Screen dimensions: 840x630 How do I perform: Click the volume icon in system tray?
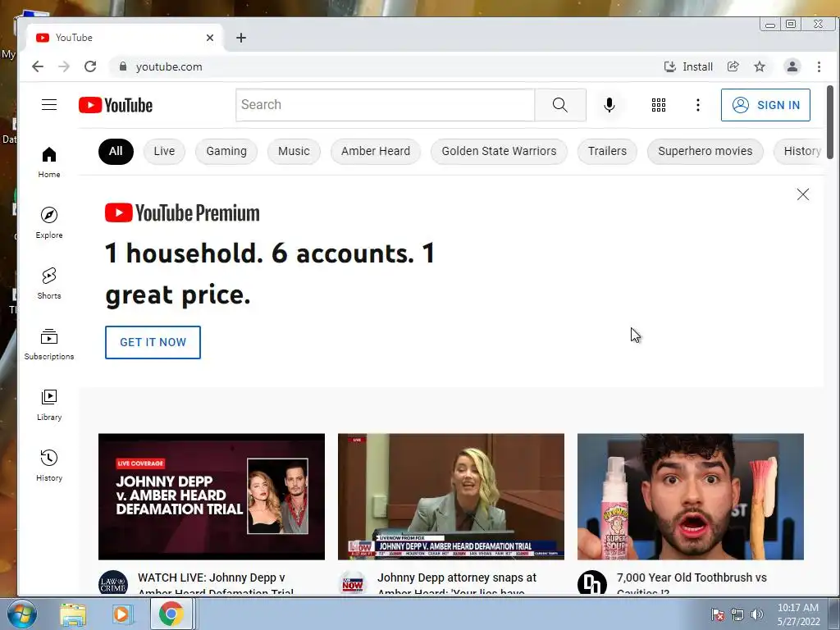[756, 614]
